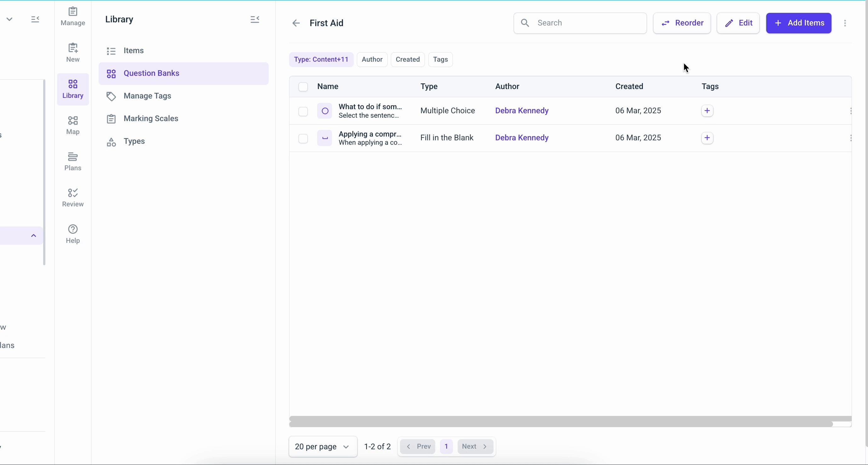Select the Library sidebar icon
The image size is (868, 465).
[x=73, y=89]
